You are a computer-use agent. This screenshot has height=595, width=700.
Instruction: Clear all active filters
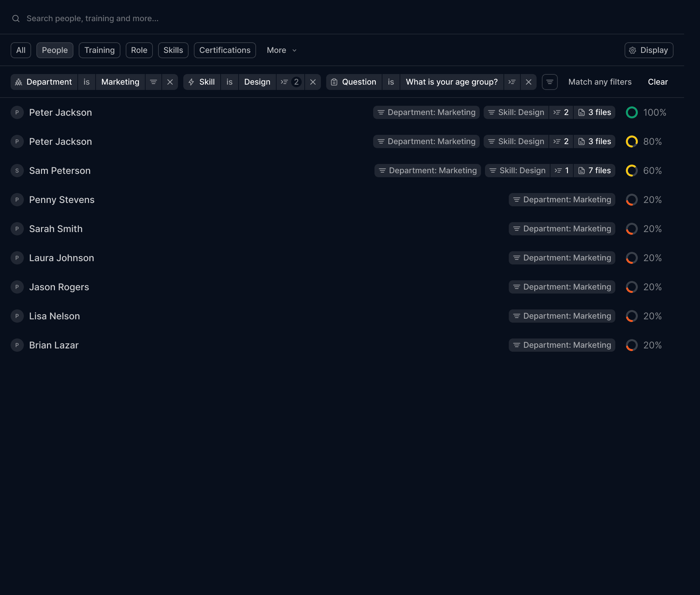coord(657,82)
